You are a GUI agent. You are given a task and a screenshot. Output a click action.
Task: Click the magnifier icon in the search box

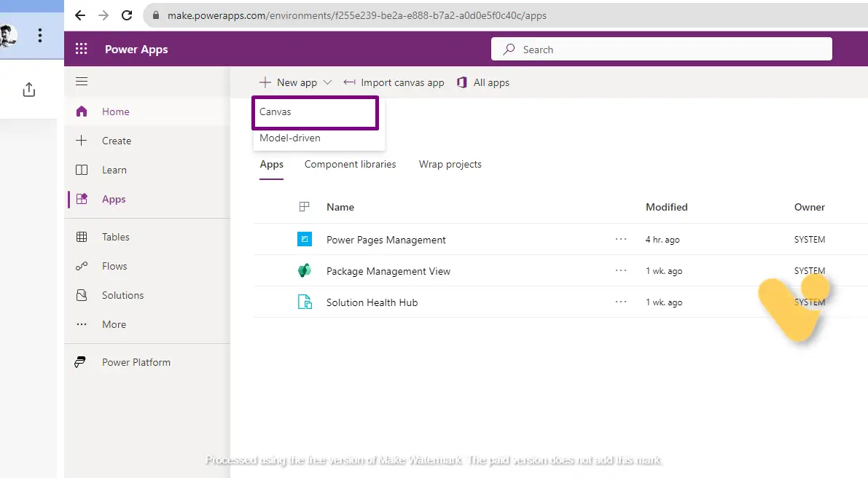pyautogui.click(x=509, y=50)
